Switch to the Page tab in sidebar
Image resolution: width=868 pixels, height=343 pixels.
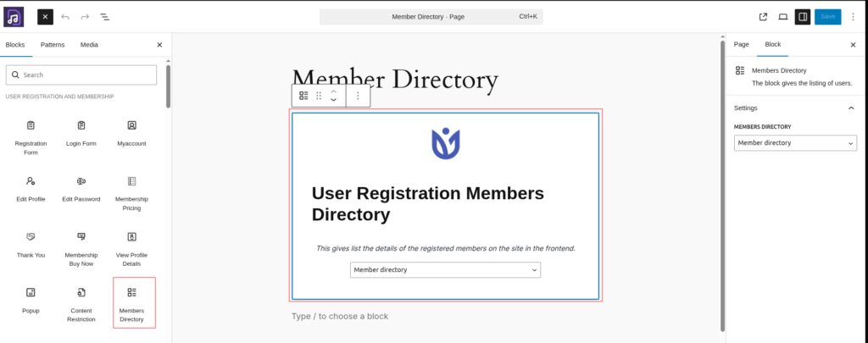point(741,45)
